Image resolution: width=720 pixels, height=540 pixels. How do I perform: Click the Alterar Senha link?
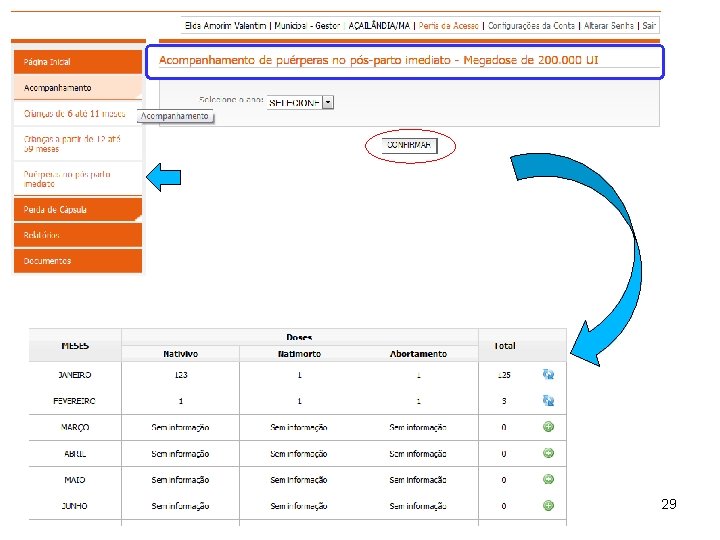[609, 26]
